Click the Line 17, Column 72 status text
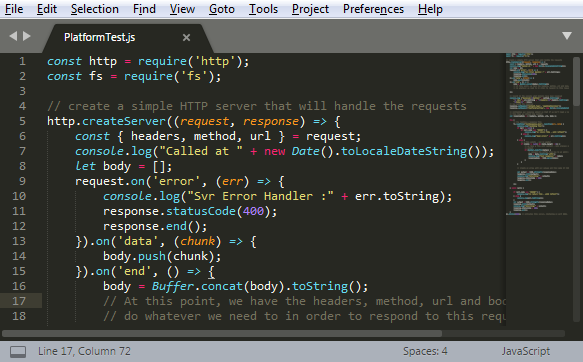 coord(84,351)
